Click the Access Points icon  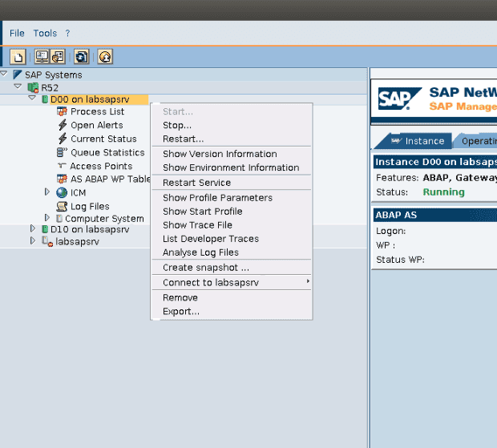(x=62, y=166)
